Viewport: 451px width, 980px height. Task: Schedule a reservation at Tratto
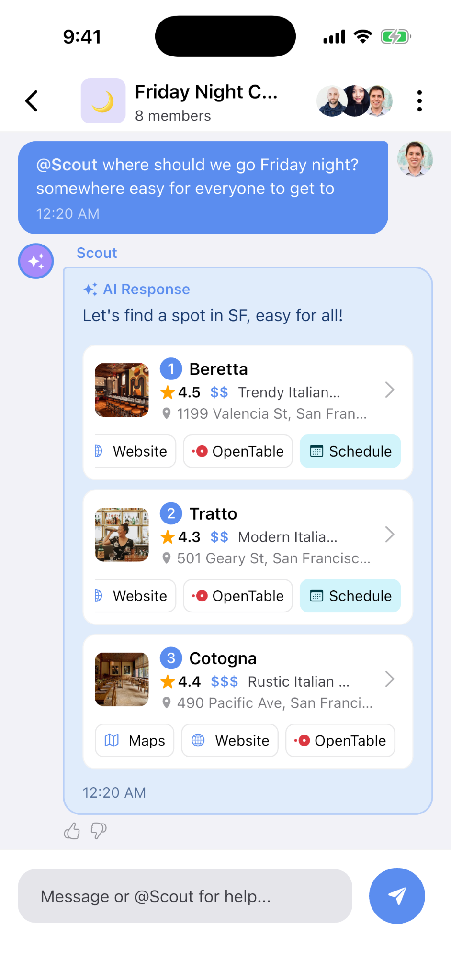[x=350, y=596]
